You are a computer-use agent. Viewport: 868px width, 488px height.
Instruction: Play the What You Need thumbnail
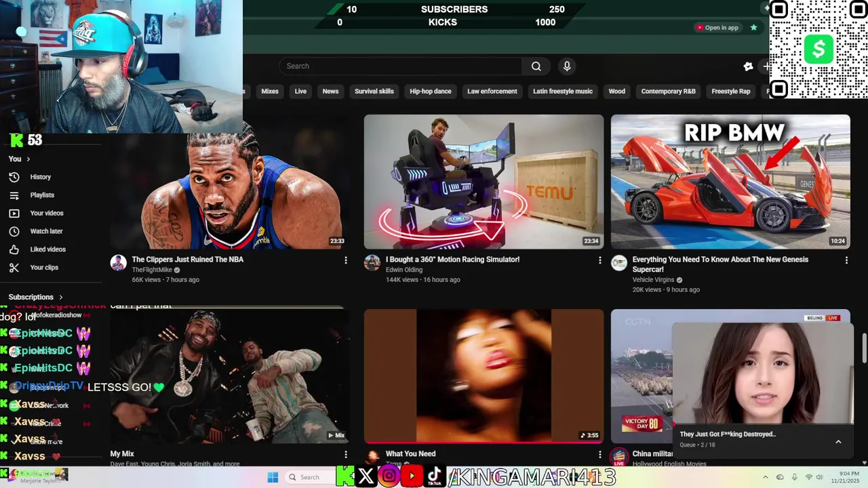tap(484, 376)
